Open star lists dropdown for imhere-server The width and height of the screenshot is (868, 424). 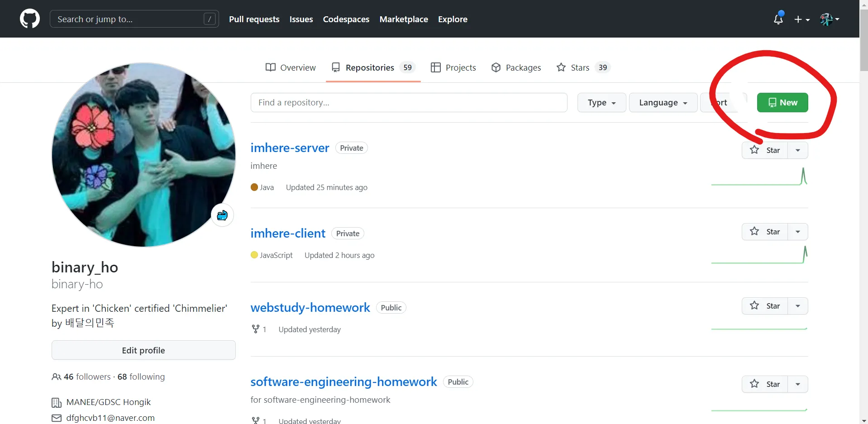pos(798,150)
